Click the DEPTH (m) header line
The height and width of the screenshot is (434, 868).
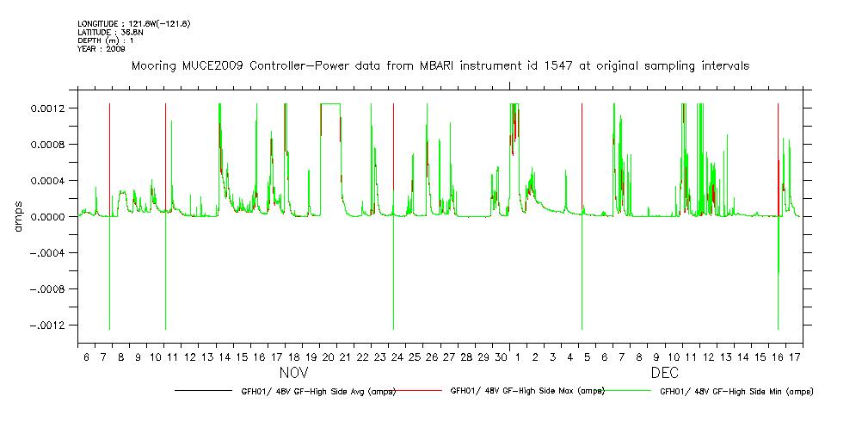[107, 40]
